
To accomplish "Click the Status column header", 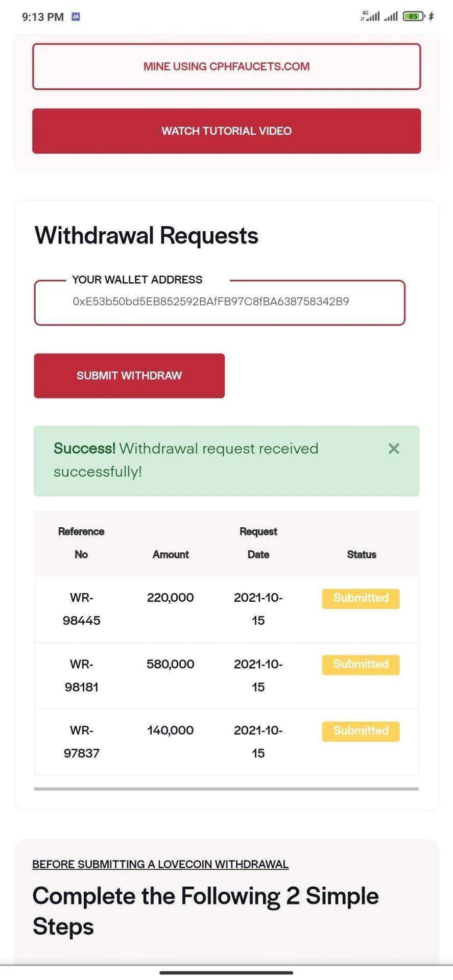I will [x=362, y=554].
